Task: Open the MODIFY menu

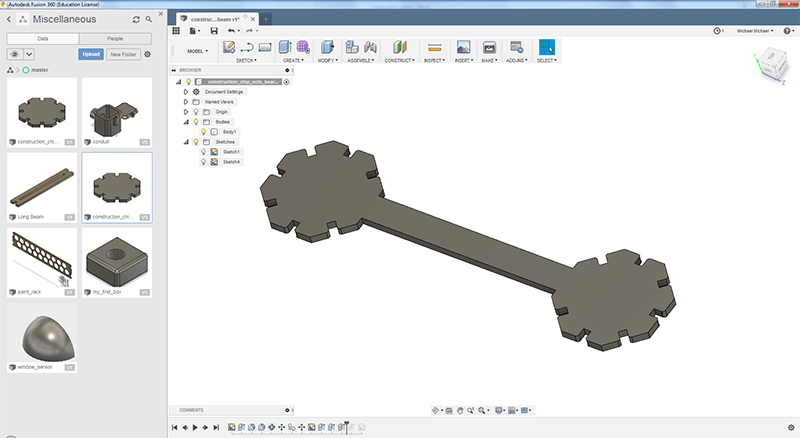Action: (x=328, y=60)
